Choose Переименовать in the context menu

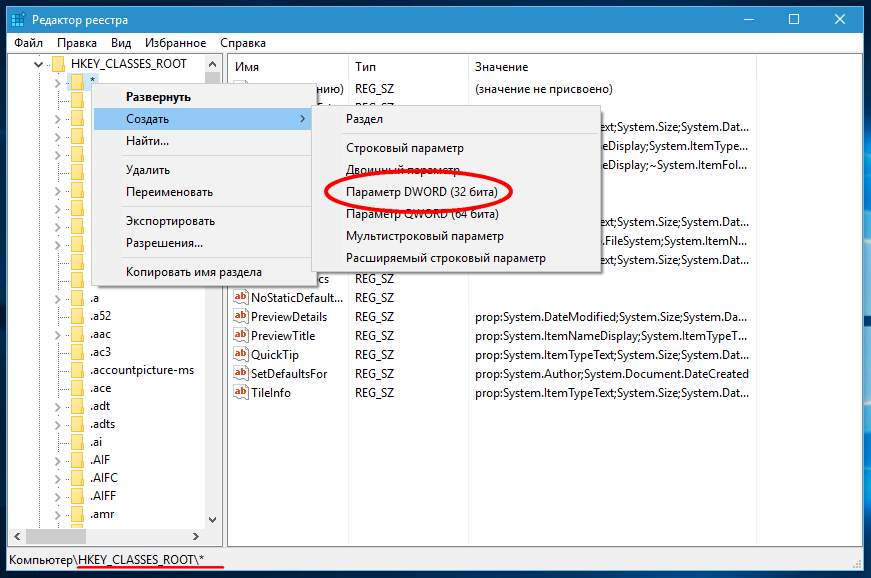pos(202,192)
